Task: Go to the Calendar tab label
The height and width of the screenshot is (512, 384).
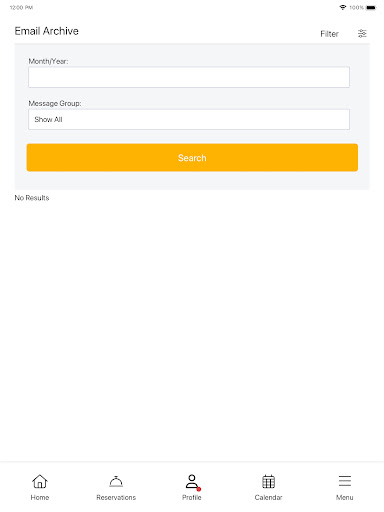Action: coord(268,497)
